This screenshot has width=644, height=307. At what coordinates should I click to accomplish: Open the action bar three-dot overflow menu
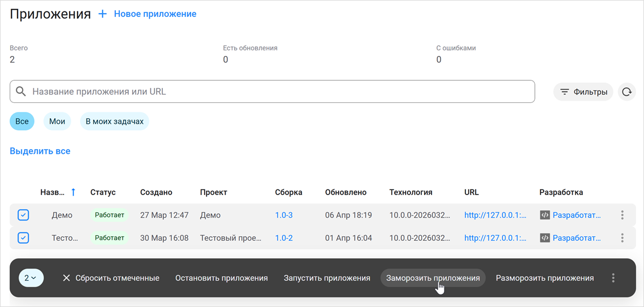pyautogui.click(x=613, y=278)
